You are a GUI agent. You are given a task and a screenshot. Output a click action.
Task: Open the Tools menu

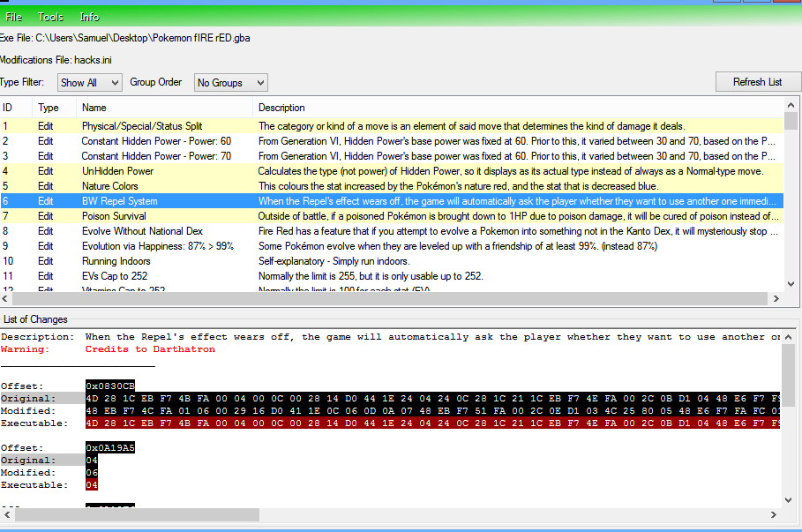pyautogui.click(x=50, y=17)
